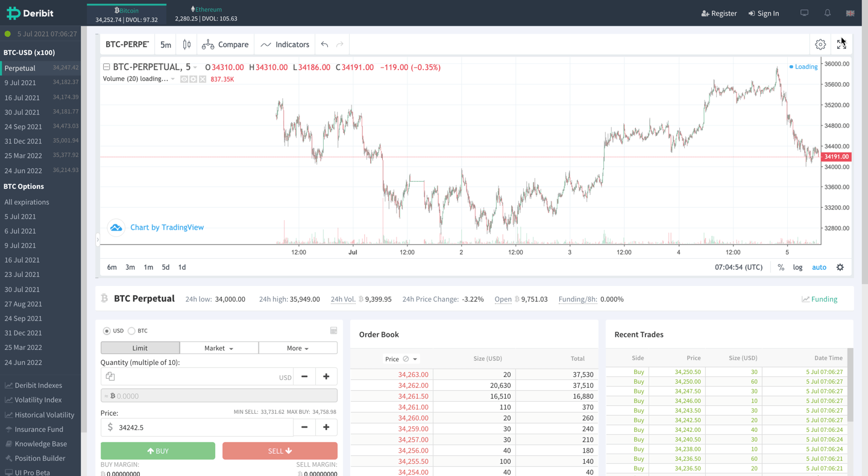Click the 34,262.00 order book price
The height and width of the screenshot is (476, 868).
413,386
